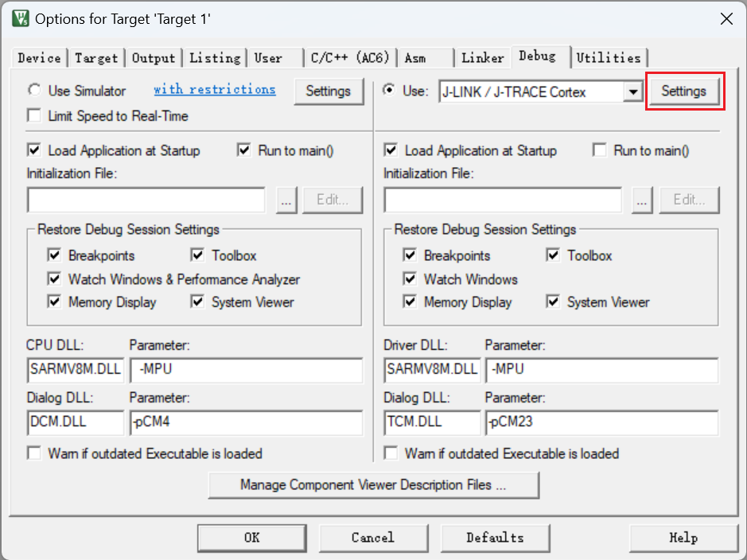
Task: Enable debugger Warn if outdated Executable
Action: pyautogui.click(x=391, y=453)
